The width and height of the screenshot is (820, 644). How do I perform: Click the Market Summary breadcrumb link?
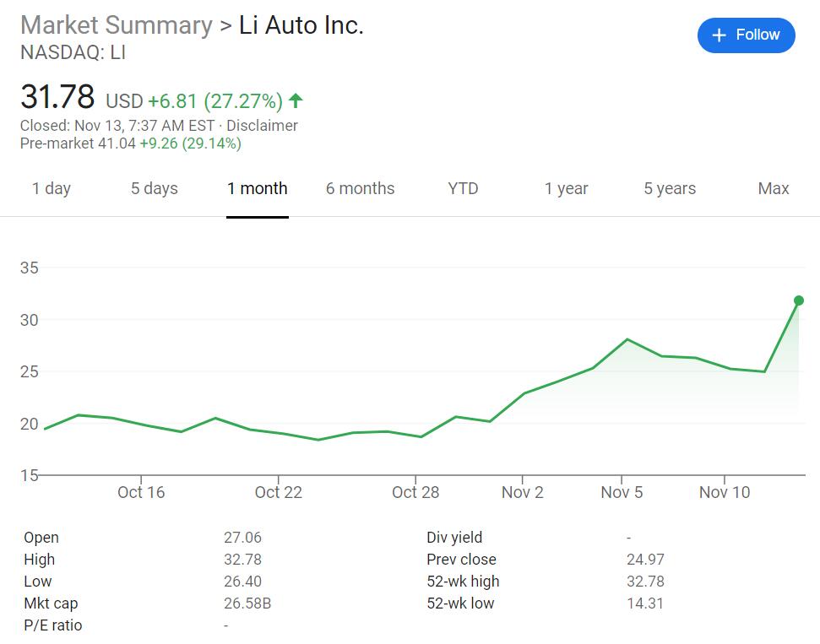click(x=116, y=25)
